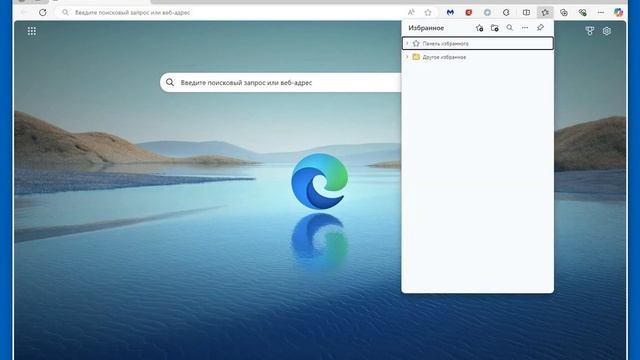Create a new favorites folder in the panel
640x360 pixels.
pyautogui.click(x=494, y=28)
